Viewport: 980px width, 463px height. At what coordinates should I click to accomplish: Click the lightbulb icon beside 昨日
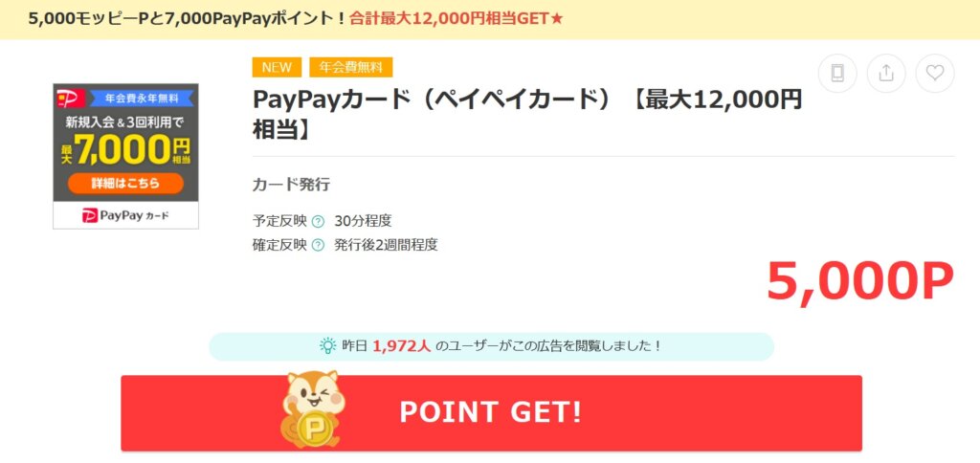click(327, 345)
